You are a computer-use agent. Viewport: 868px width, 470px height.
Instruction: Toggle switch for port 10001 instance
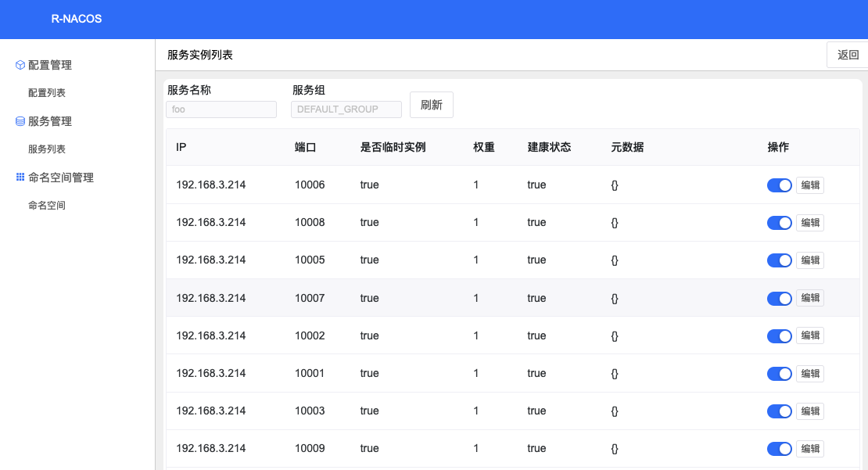click(x=780, y=374)
